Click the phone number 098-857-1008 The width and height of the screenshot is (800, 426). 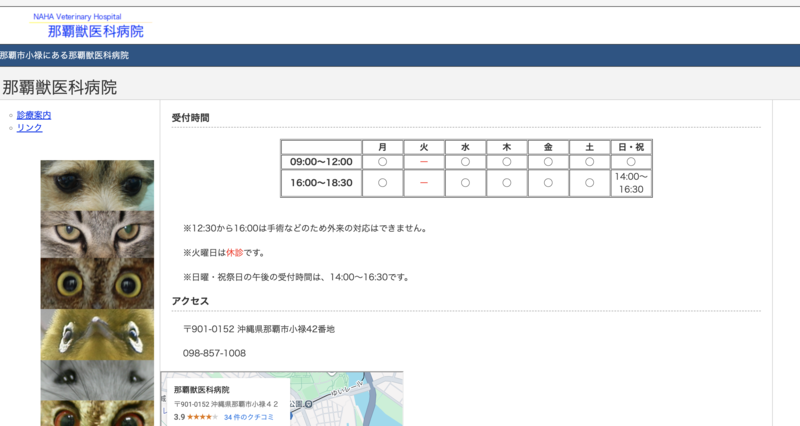click(x=214, y=353)
